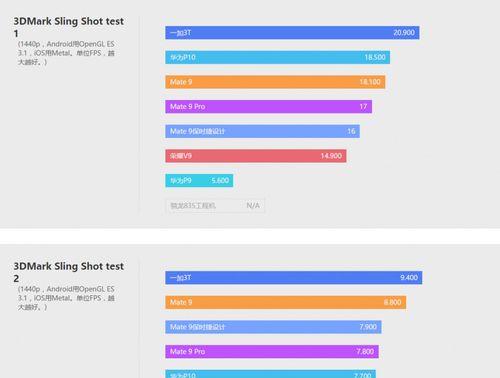Click the description text under test 1 title
The height and width of the screenshot is (378, 500).
click(x=66, y=53)
